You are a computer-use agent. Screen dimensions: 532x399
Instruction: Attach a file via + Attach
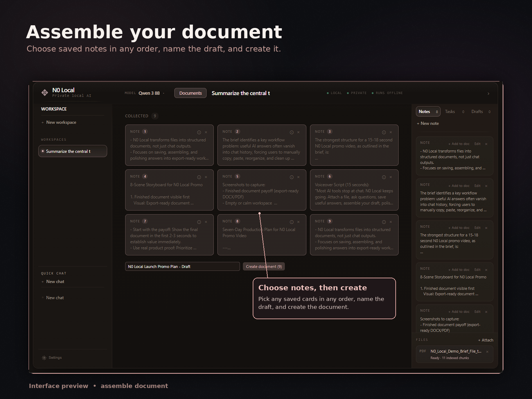coord(486,340)
